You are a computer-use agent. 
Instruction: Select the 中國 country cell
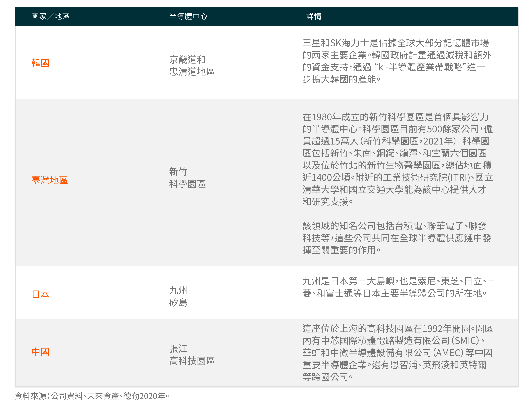click(40, 352)
